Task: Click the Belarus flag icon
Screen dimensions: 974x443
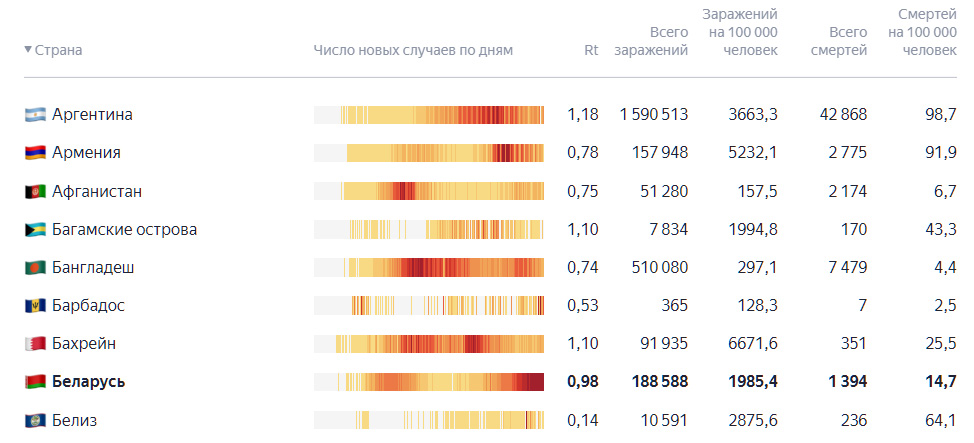Action: [x=35, y=381]
